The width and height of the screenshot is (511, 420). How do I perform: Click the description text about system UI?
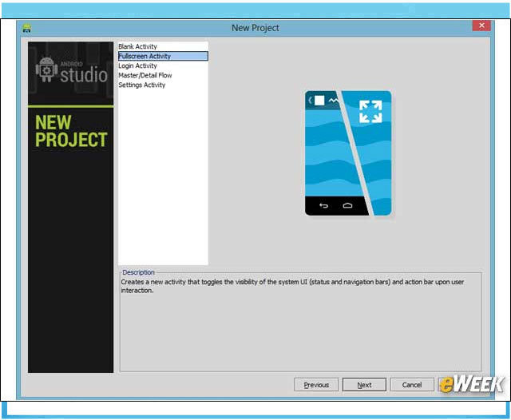(292, 286)
